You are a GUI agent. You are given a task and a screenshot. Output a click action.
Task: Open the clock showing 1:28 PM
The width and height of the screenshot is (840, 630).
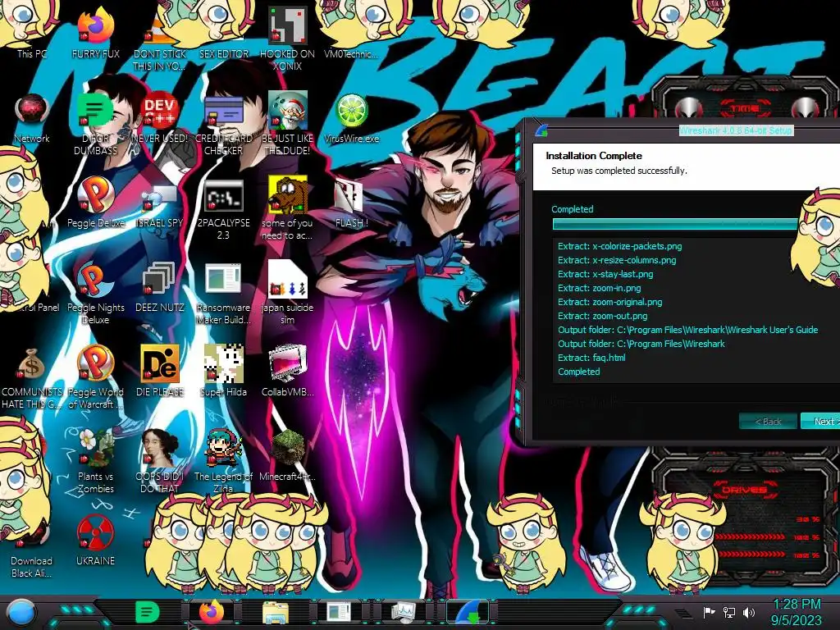pos(796,612)
